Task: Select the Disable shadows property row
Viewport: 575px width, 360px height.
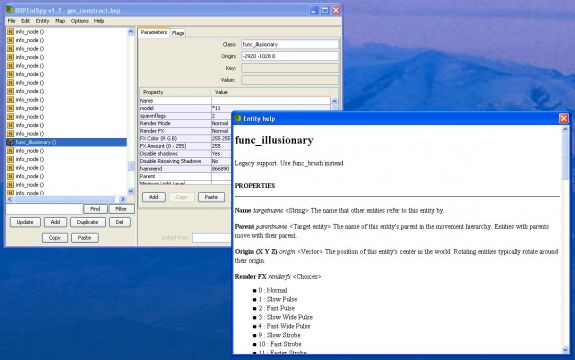Action: (185, 154)
